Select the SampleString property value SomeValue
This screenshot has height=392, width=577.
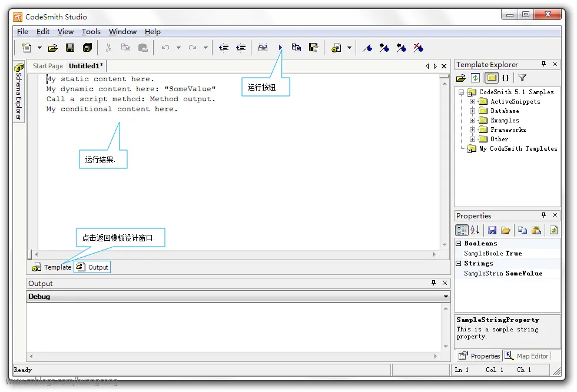524,273
